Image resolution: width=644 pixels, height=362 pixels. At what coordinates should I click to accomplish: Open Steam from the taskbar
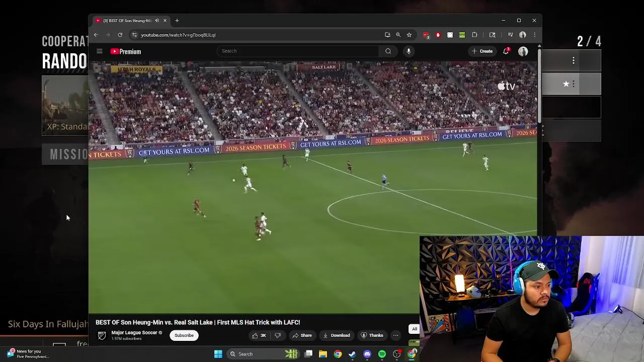(x=352, y=354)
